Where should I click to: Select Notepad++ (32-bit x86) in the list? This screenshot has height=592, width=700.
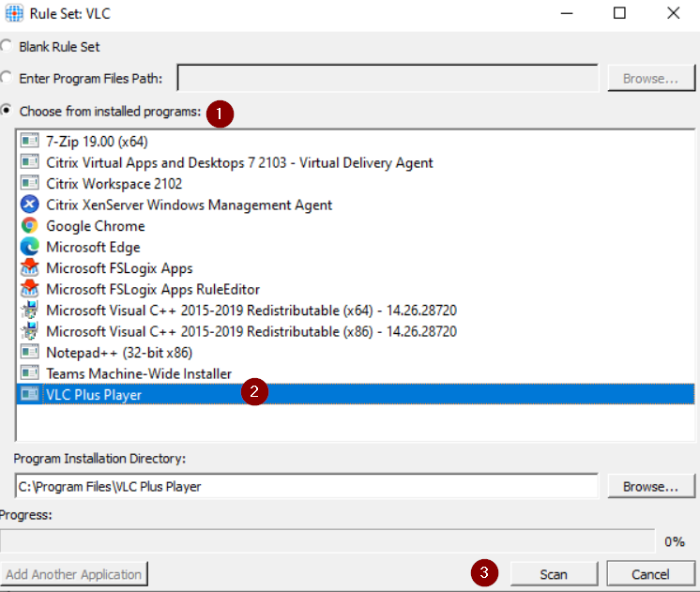(x=356, y=352)
